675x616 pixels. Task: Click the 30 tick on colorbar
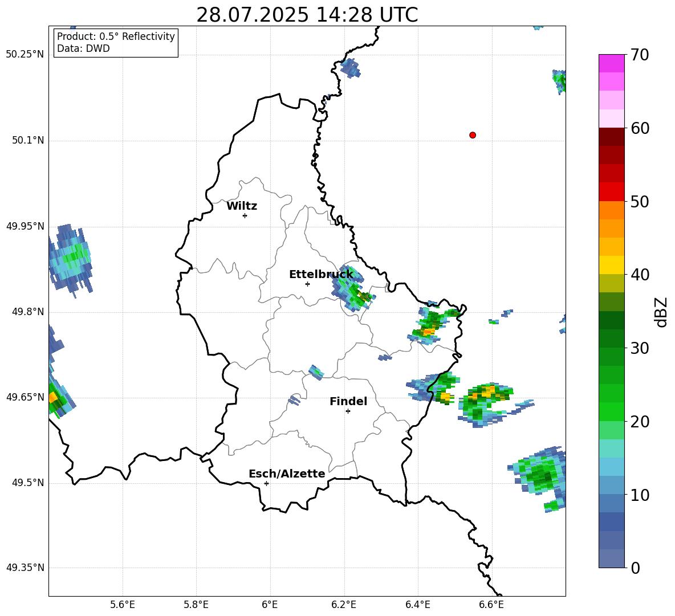(x=640, y=348)
